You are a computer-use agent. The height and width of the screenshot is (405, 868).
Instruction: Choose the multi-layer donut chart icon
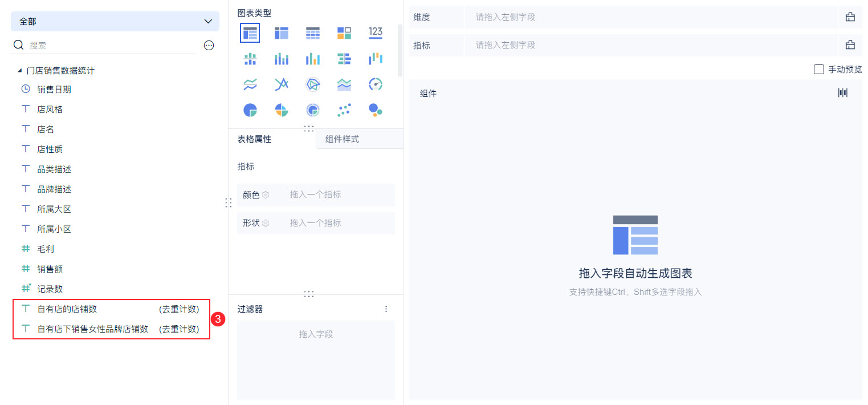[x=313, y=110]
